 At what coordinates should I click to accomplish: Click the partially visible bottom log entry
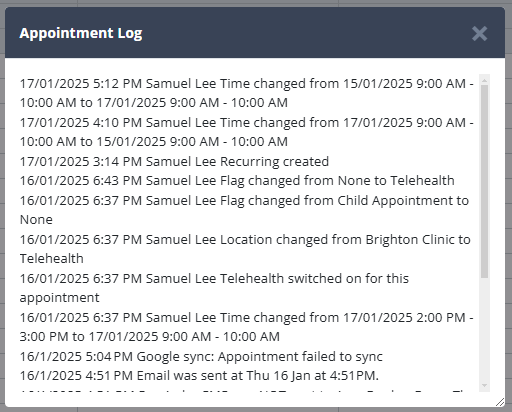pos(246,391)
